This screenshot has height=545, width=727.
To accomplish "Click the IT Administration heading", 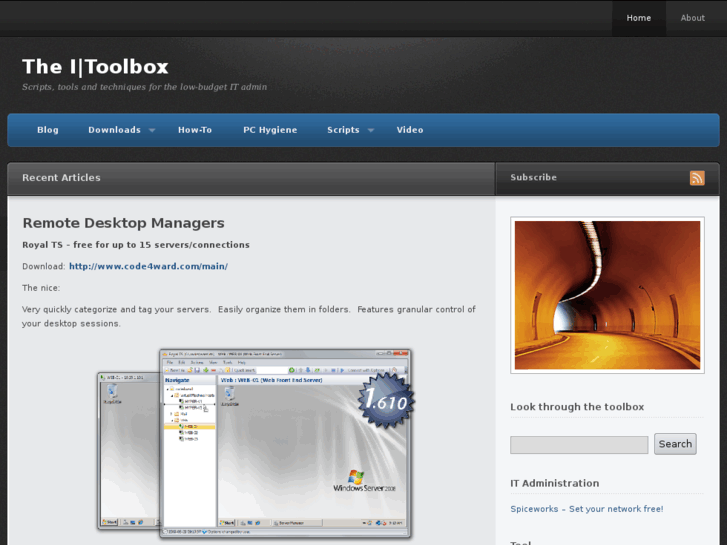I will tap(555, 483).
